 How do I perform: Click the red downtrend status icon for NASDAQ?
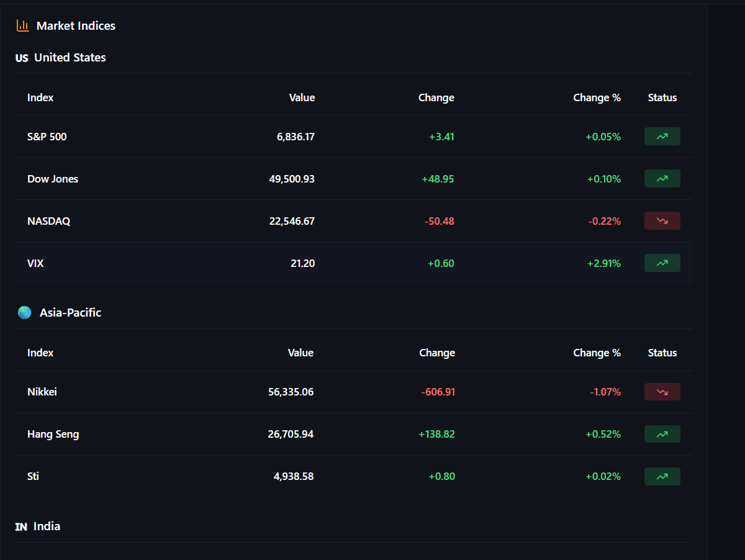[662, 220]
